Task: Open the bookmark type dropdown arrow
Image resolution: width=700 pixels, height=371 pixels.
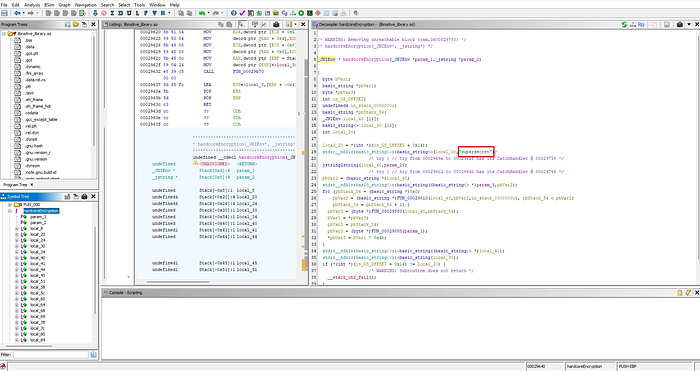Action: point(169,13)
